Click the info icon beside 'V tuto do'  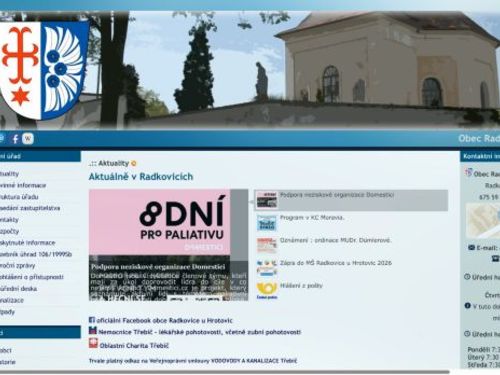[x=468, y=306]
